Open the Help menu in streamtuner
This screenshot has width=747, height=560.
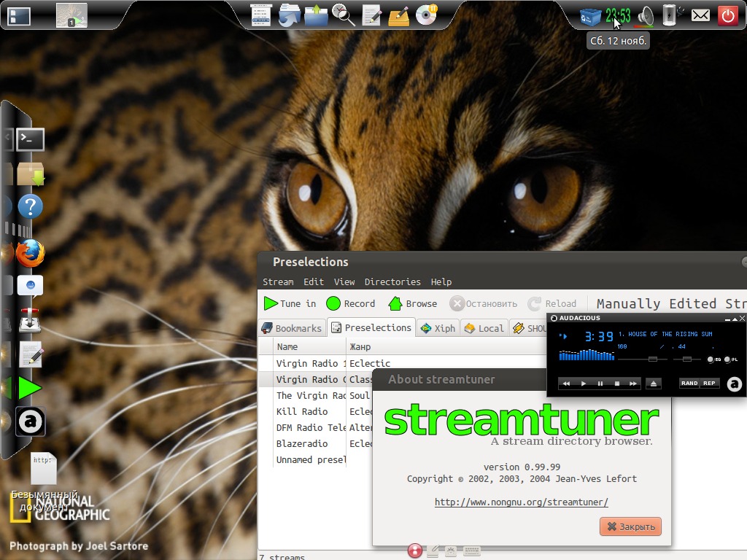(441, 282)
